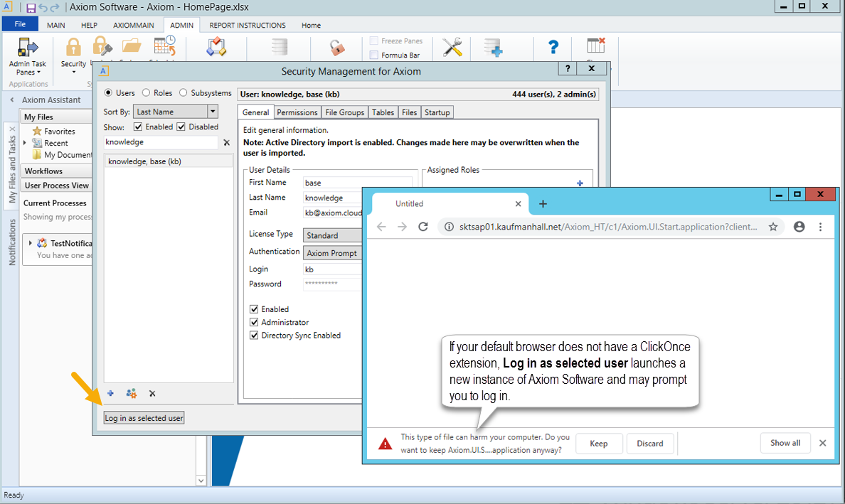
Task: Click the site information icon in address bar
Action: click(448, 227)
